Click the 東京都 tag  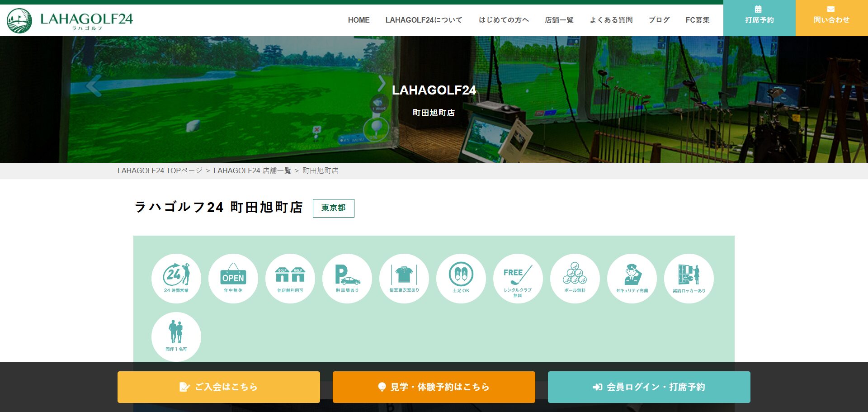point(334,208)
